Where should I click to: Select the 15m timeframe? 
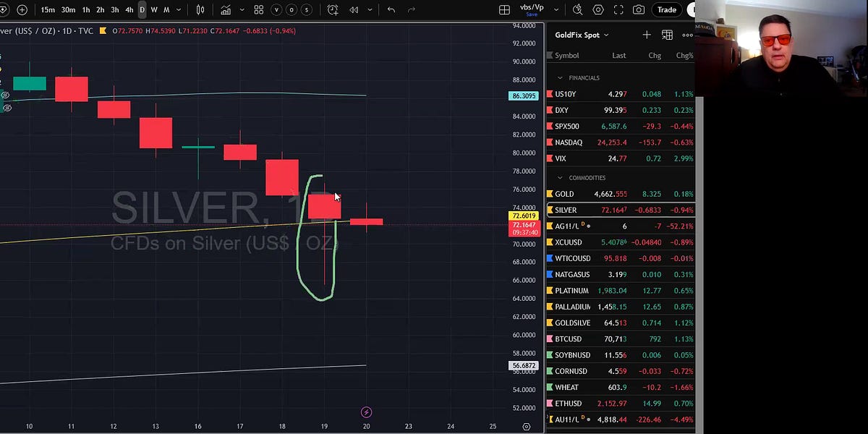[48, 10]
